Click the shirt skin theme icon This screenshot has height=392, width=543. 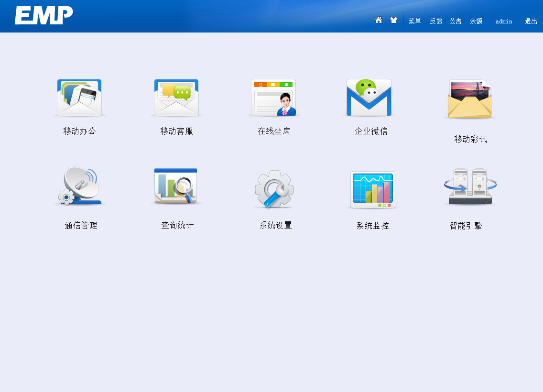(x=393, y=20)
